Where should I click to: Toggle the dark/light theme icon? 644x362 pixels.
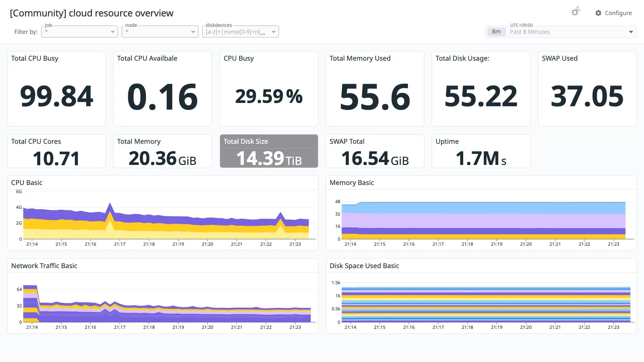point(576,12)
